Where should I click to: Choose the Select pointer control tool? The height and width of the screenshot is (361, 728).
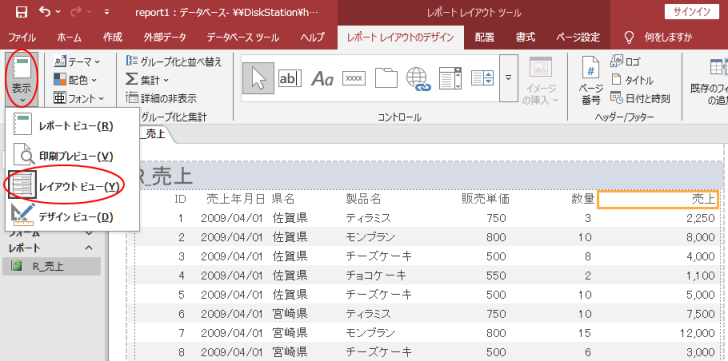(x=258, y=78)
